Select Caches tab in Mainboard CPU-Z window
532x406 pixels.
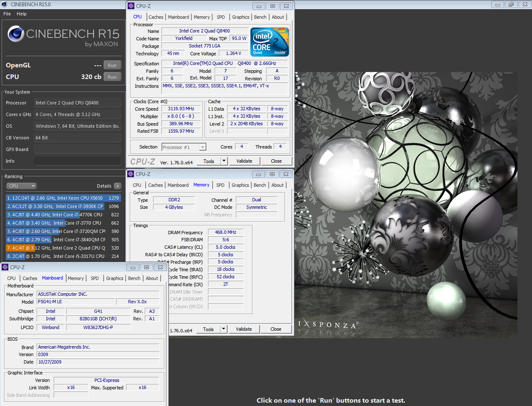click(x=30, y=278)
